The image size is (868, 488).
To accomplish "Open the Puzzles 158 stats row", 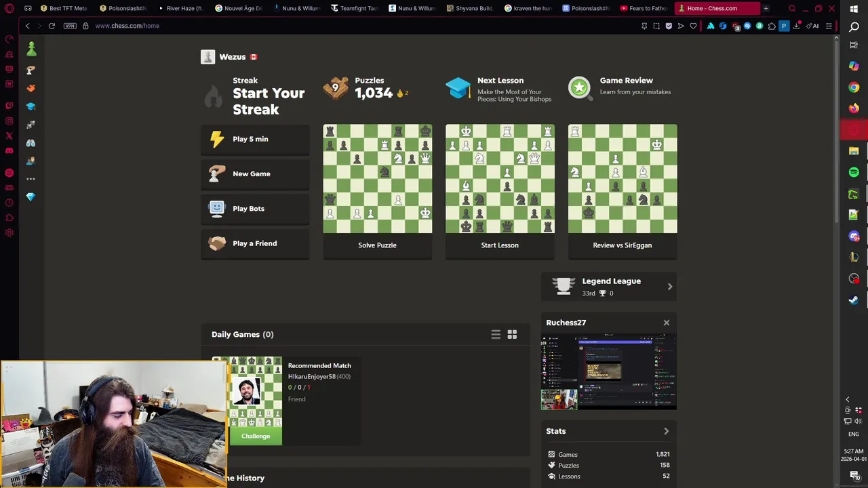I will 609,466.
